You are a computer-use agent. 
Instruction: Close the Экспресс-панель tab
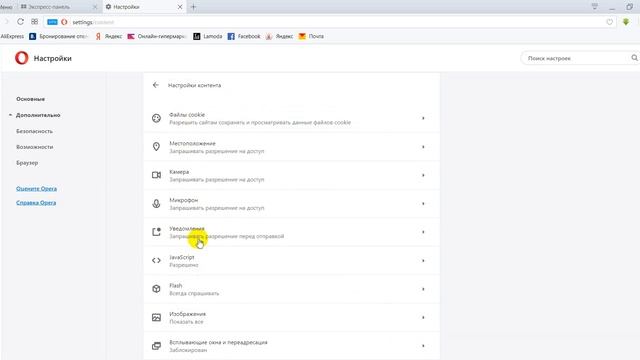point(95,7)
